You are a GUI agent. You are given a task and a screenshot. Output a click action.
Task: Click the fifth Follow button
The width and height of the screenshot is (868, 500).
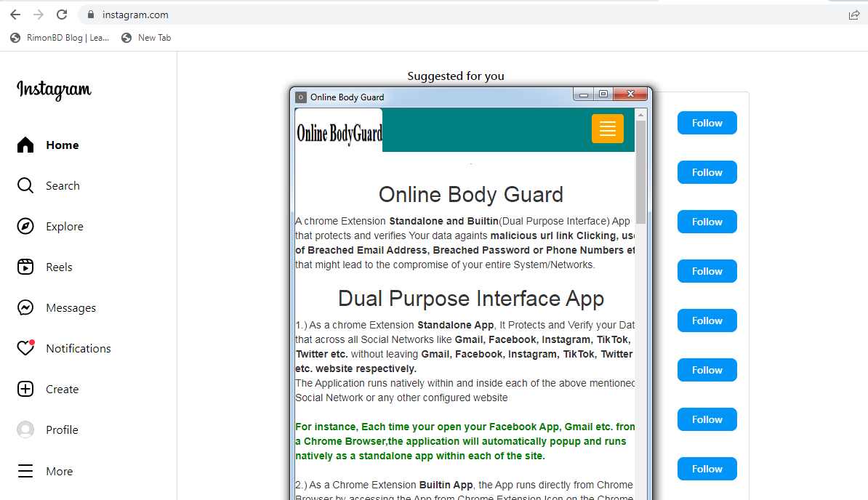(x=707, y=320)
